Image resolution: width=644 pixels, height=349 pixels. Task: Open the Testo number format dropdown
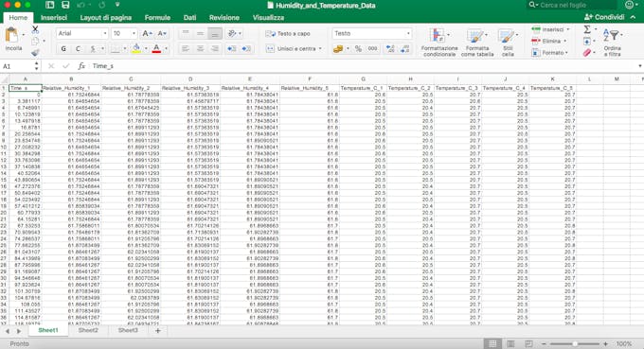(x=408, y=34)
